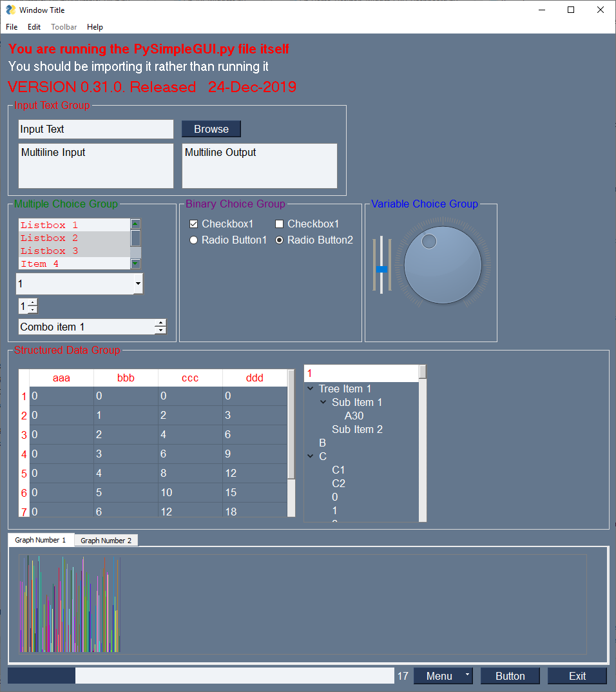The image size is (616, 692).
Task: Click the red row number 3 in the table
Action: tap(24, 435)
